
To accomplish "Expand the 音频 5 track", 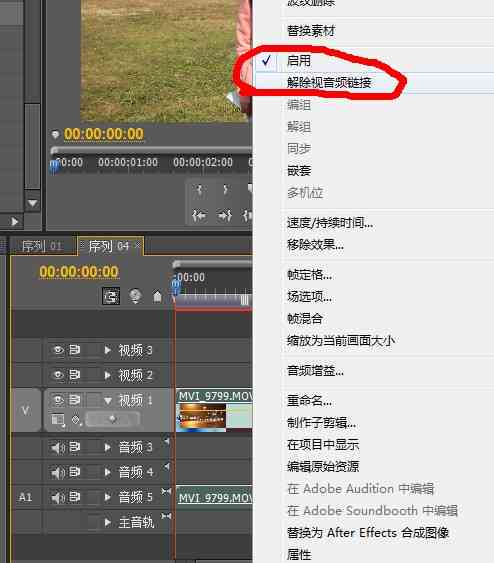I will (x=107, y=497).
